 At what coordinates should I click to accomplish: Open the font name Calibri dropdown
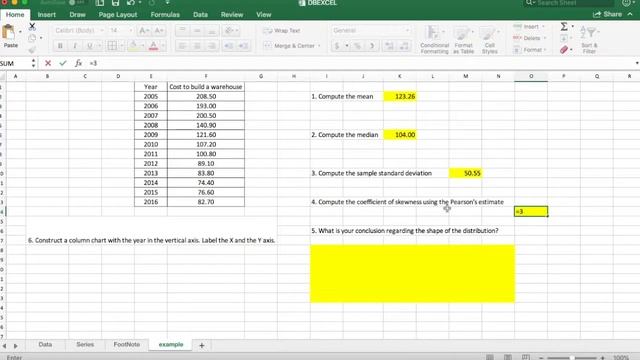tap(102, 31)
